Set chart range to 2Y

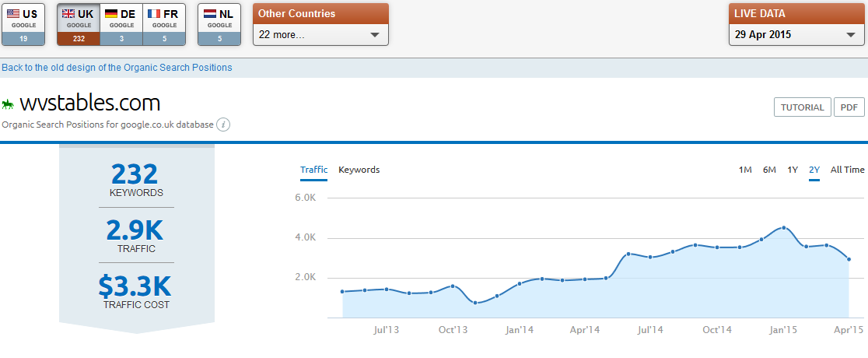click(x=814, y=170)
